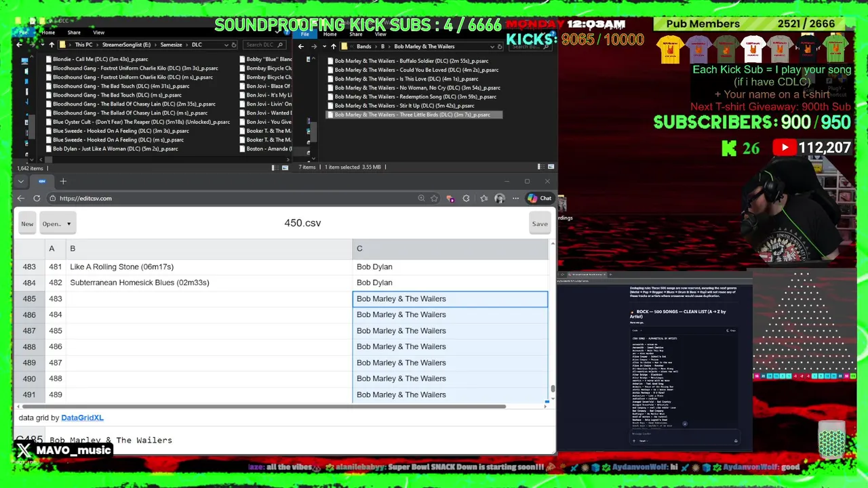
Task: Open the browser settings and more menu
Action: tap(515, 199)
